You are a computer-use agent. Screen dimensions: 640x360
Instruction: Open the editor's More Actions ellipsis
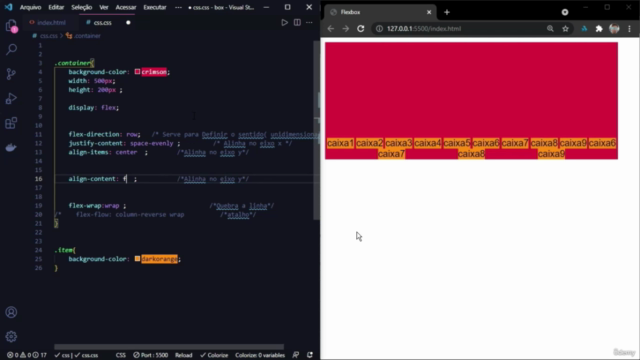tap(309, 23)
